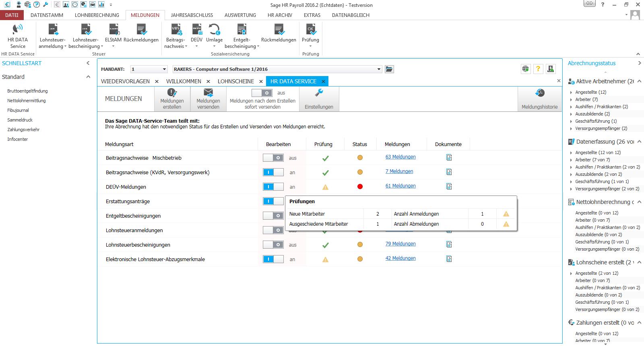Open the 63 Meldungen link

coord(400,157)
